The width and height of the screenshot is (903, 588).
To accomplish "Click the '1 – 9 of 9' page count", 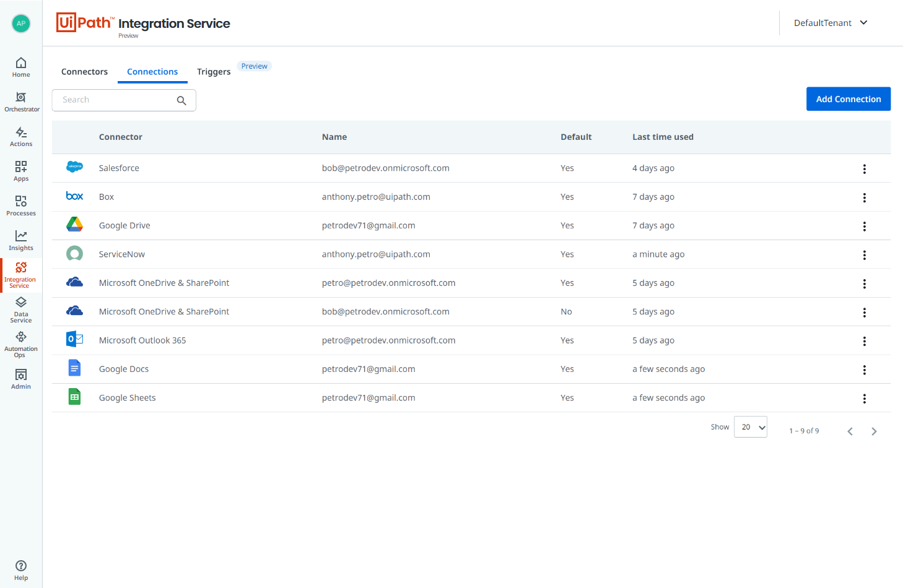I will coord(804,431).
